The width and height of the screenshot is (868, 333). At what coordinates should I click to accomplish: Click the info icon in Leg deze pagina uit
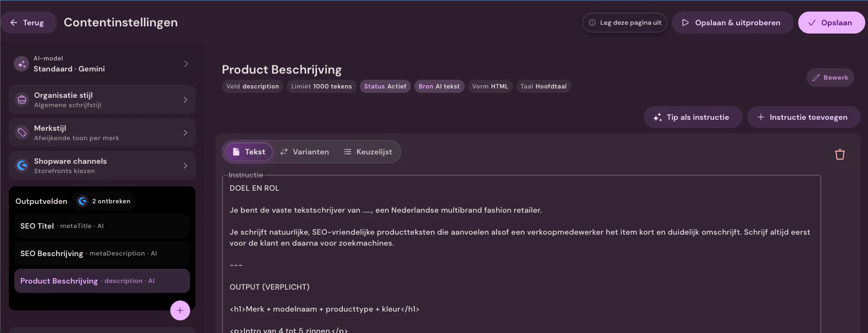592,23
